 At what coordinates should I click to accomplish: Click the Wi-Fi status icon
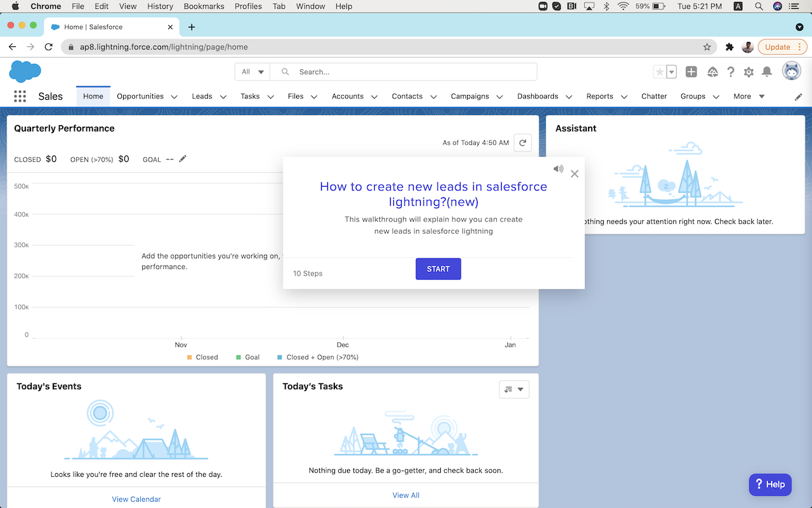(x=623, y=6)
